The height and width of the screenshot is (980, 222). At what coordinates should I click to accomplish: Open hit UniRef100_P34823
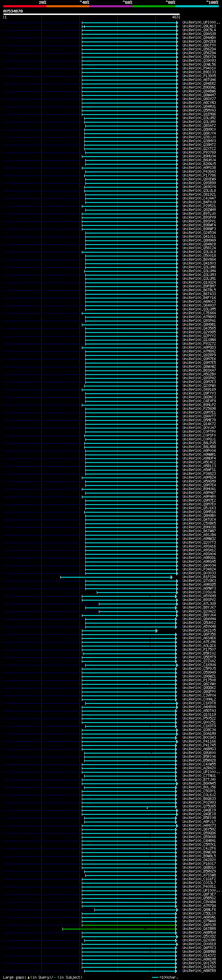click(199, 473)
